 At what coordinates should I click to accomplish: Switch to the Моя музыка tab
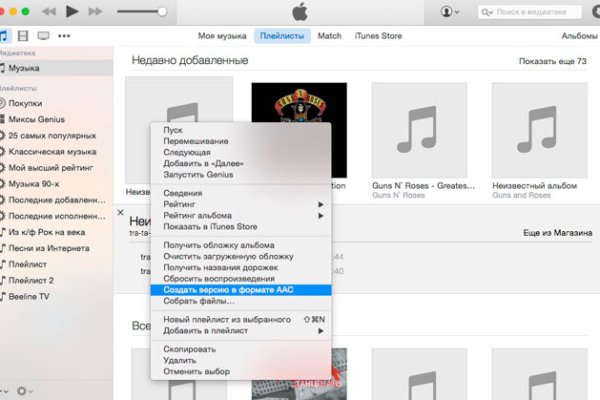coord(222,36)
